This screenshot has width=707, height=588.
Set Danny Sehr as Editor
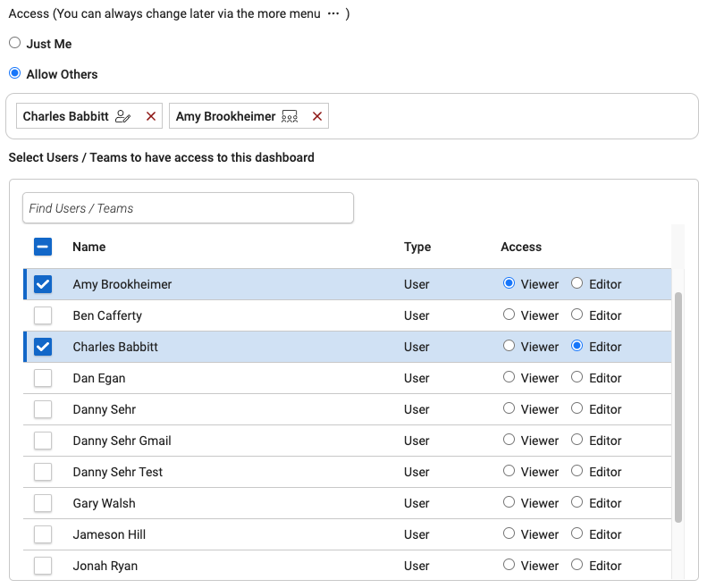tap(577, 408)
